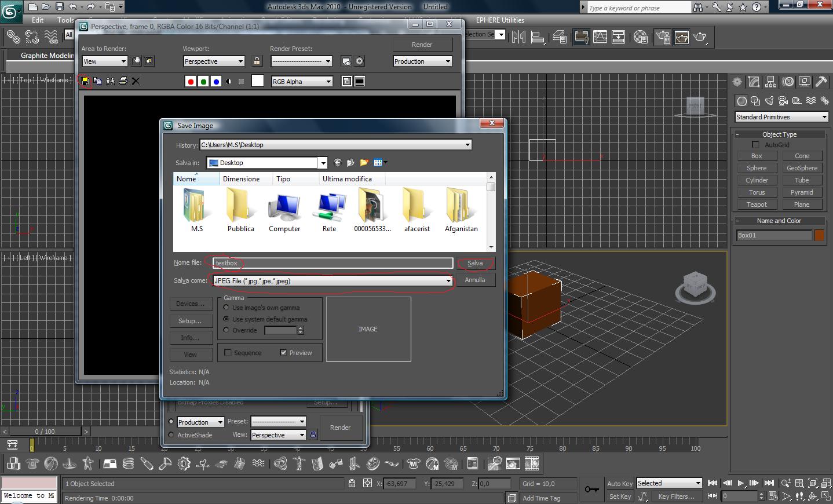Click the Info... button
The image size is (833, 504).
(190, 338)
